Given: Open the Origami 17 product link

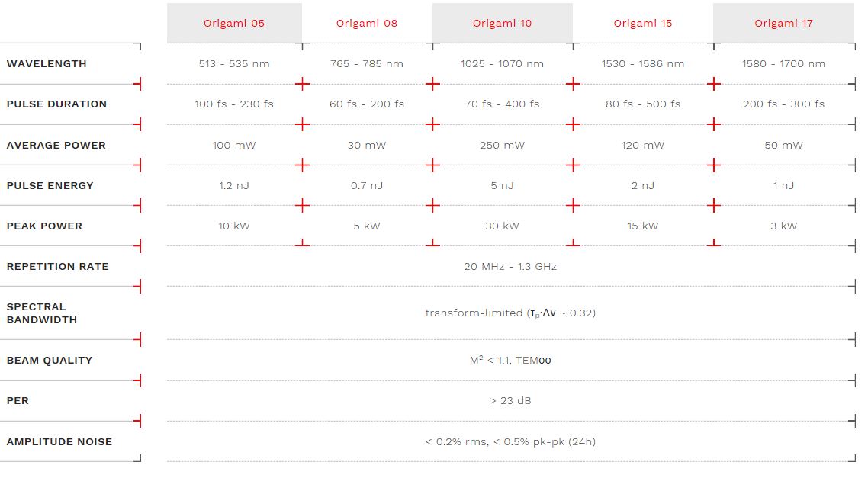Looking at the screenshot, I should coord(784,23).
